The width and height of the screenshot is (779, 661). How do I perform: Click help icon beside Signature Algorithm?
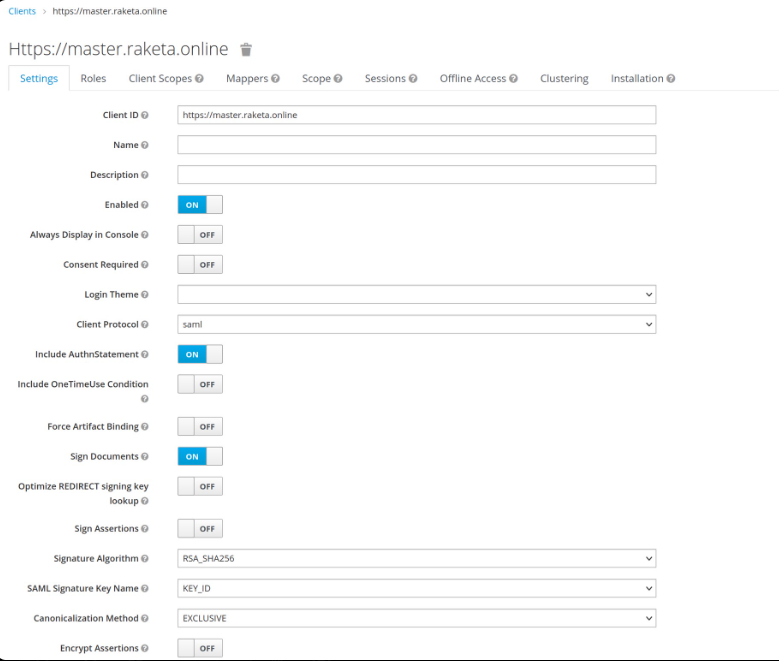[x=145, y=559]
